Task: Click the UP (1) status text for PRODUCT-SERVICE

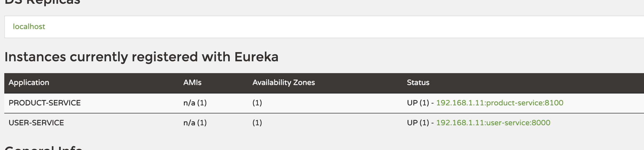Action: [418, 103]
